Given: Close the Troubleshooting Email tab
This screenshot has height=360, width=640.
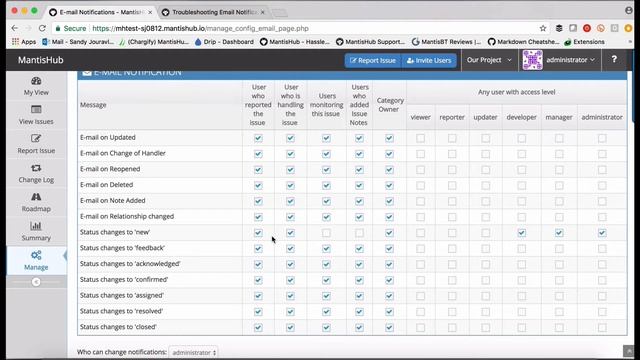Looking at the screenshot, I should (x=262, y=12).
